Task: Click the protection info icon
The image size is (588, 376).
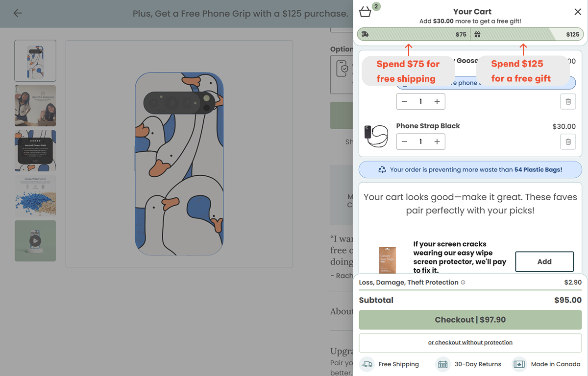Action: 463,282
